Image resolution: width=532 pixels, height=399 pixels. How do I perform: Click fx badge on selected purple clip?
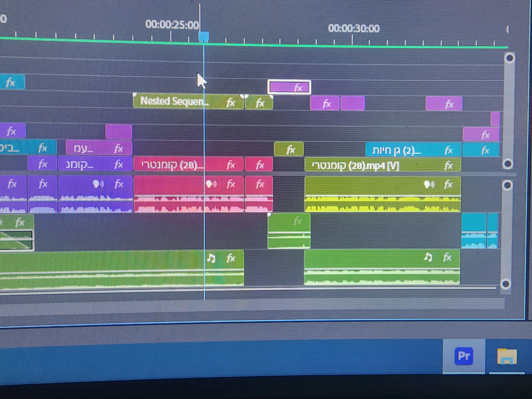(298, 88)
